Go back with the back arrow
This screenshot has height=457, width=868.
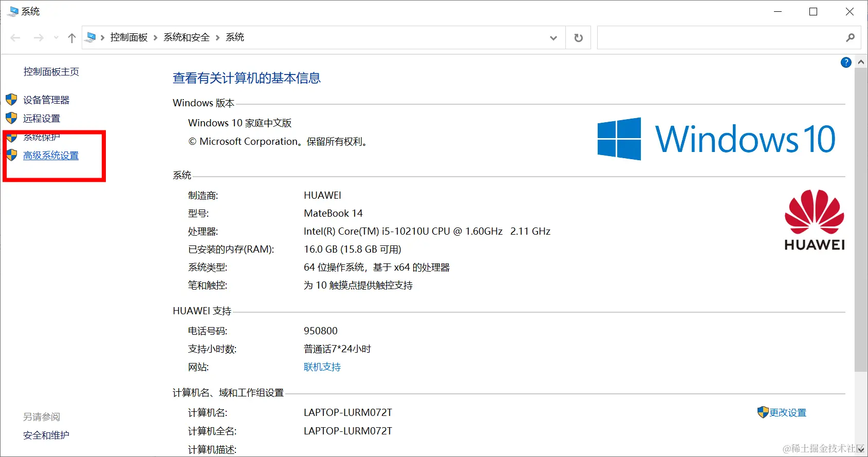click(x=15, y=37)
